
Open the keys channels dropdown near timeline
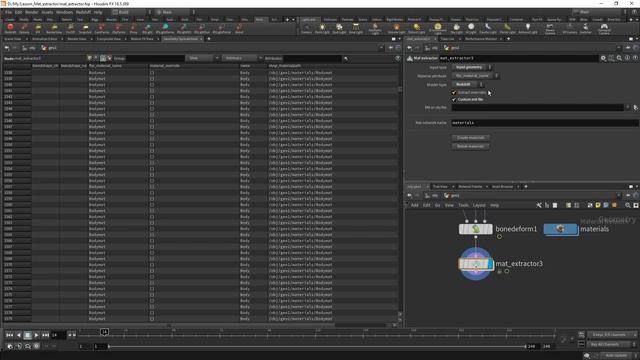point(612,335)
